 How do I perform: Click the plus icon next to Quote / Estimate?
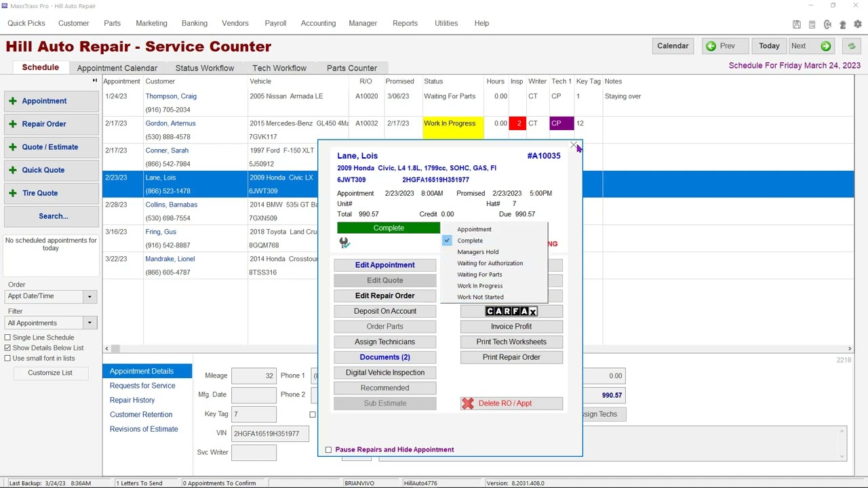13,147
